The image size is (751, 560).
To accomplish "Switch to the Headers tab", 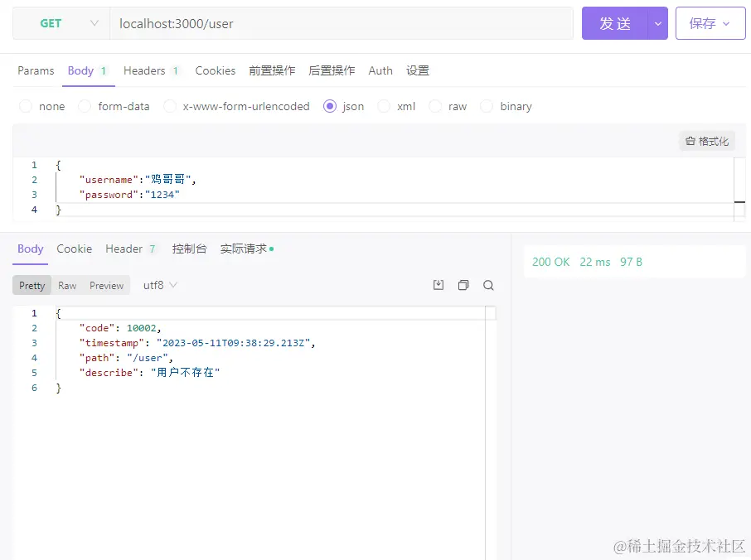I will click(143, 71).
